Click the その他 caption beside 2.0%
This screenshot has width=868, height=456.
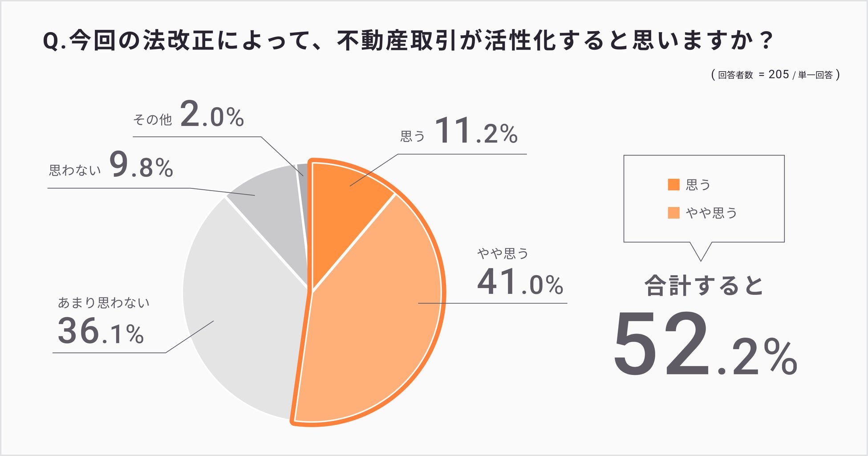(152, 120)
